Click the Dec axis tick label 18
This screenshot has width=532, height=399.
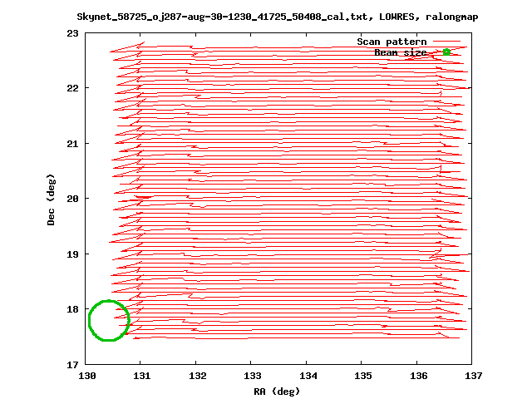72,309
